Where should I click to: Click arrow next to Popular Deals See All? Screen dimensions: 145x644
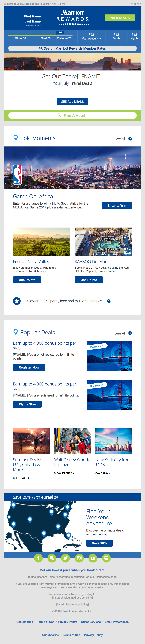point(130,333)
